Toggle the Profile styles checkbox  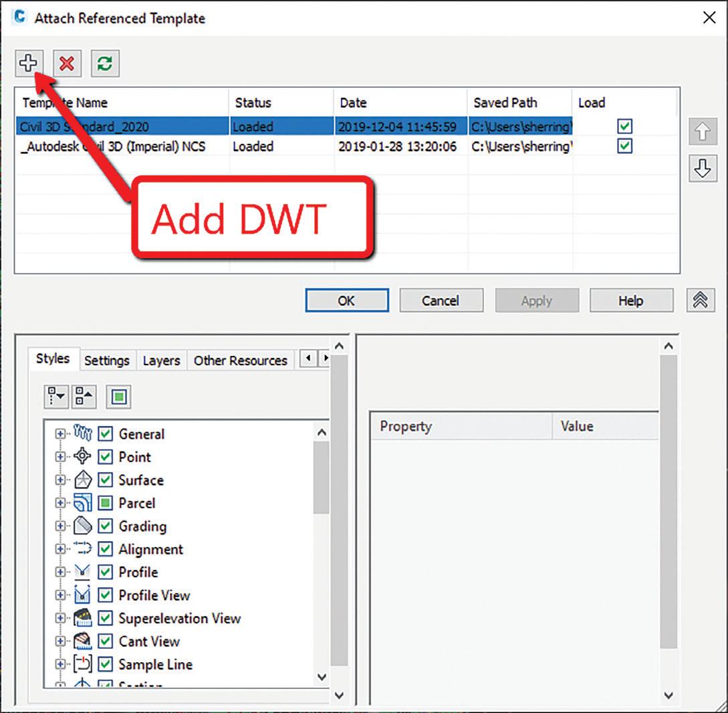(x=106, y=572)
